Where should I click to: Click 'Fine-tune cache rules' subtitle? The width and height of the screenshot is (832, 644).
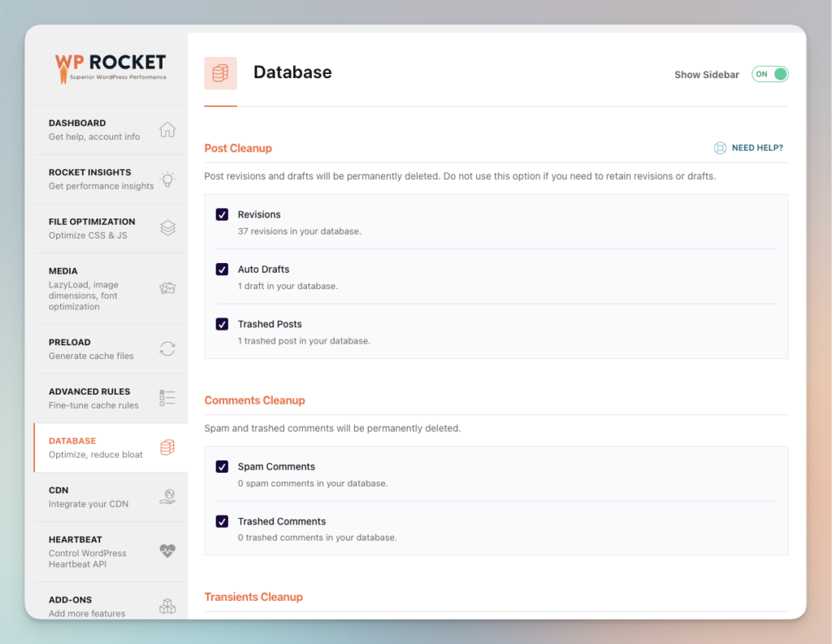(x=93, y=405)
